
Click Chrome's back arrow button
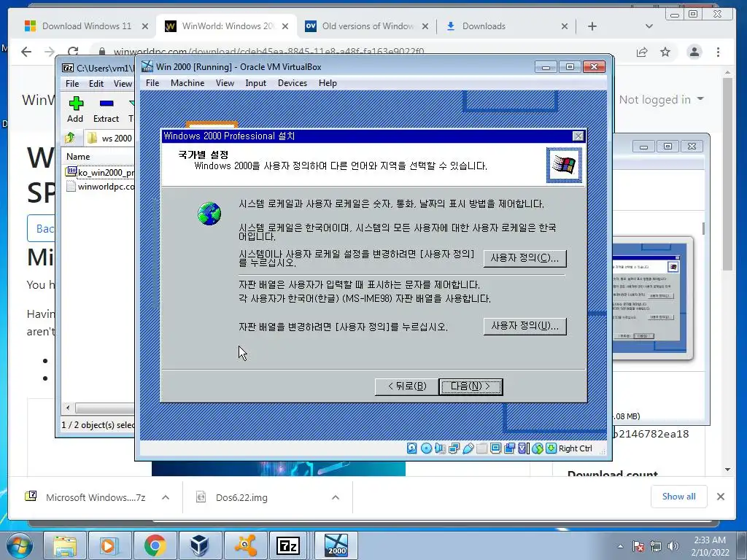click(x=26, y=52)
